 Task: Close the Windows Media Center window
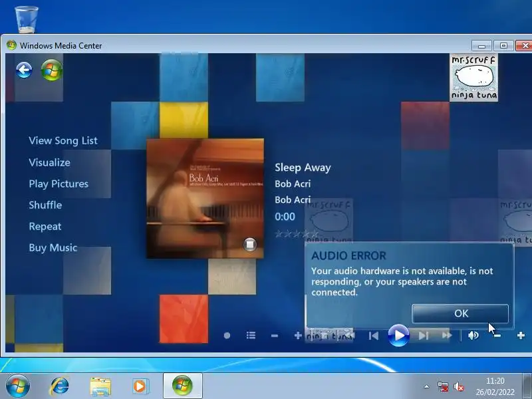tap(525, 45)
